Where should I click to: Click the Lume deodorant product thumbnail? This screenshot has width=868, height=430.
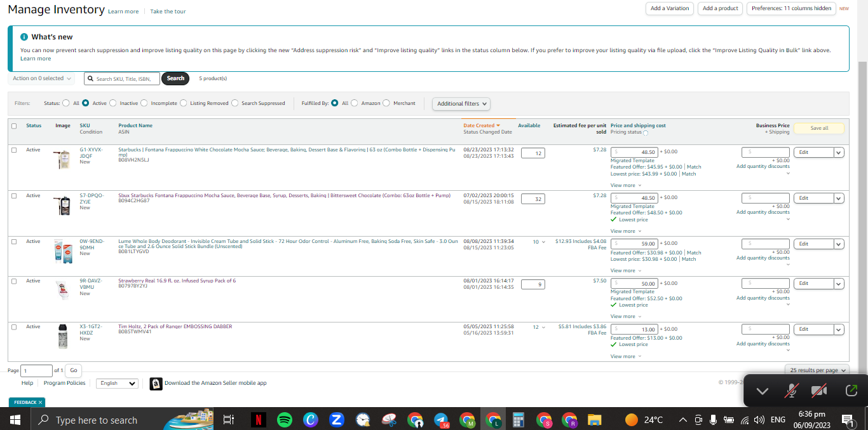pos(63,251)
